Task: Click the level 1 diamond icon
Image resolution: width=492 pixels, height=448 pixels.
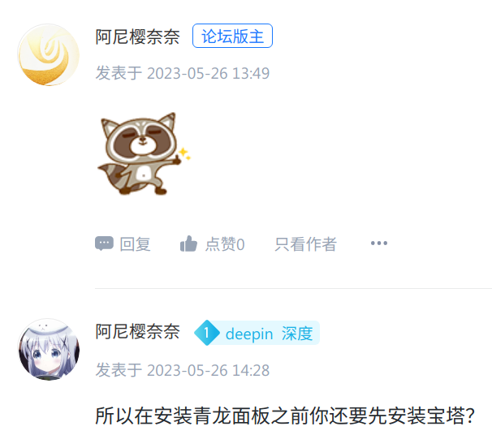Action: tap(207, 333)
